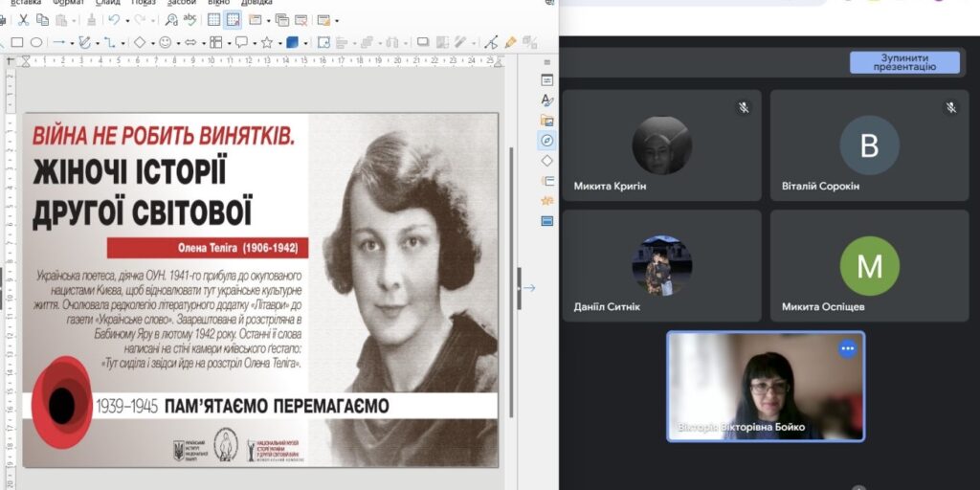This screenshot has height=490, width=980.
Task: Expand the symbol shapes smiley dropdown
Action: [177, 42]
